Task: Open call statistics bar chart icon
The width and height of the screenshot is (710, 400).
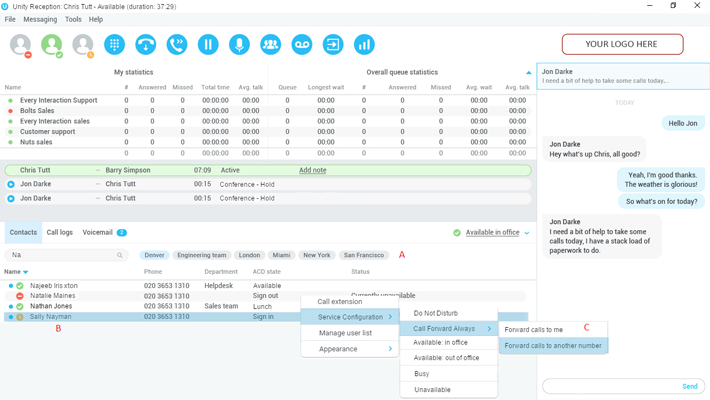Action: pyautogui.click(x=364, y=44)
